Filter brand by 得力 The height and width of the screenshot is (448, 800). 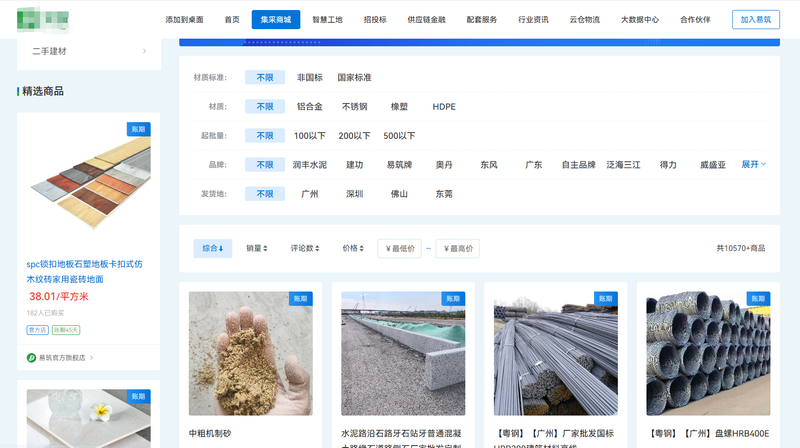(668, 165)
